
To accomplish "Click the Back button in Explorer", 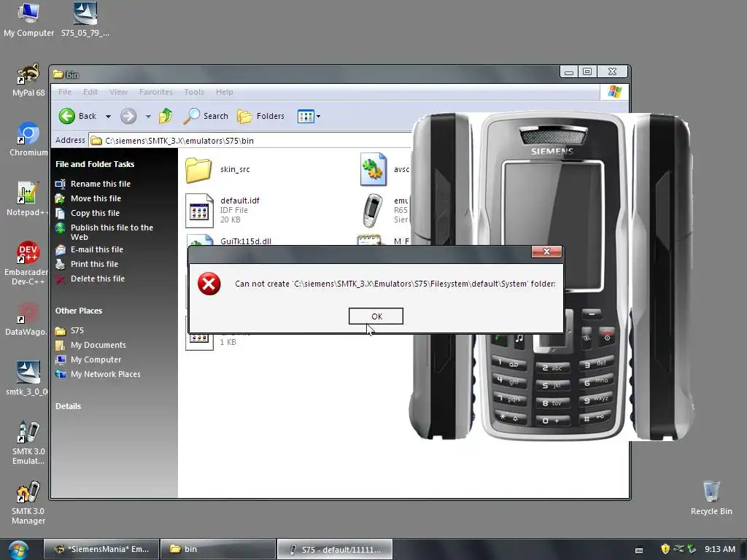I will (x=77, y=116).
